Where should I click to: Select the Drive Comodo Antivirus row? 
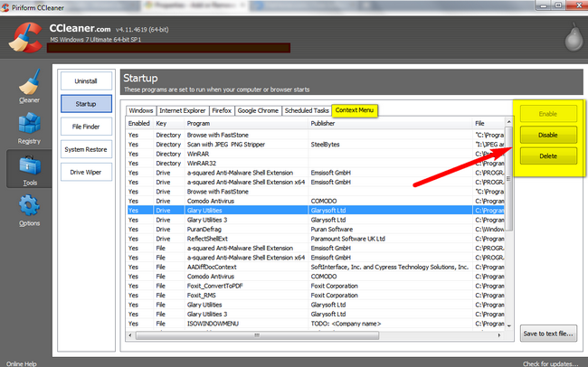click(x=316, y=201)
